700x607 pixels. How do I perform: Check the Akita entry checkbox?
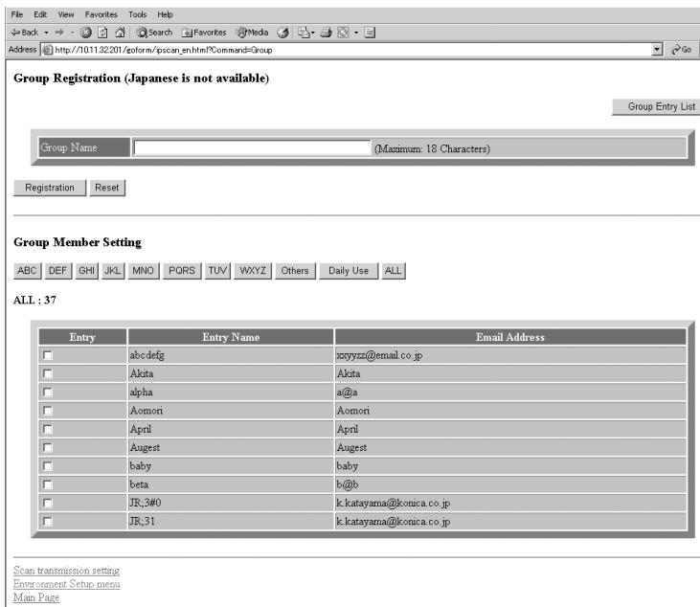point(47,373)
